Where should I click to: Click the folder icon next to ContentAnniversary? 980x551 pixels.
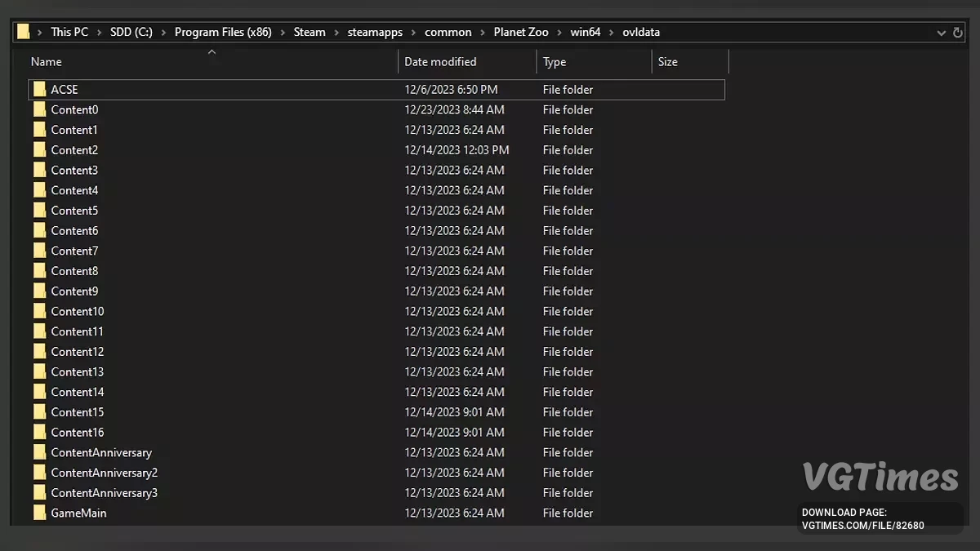tap(39, 452)
